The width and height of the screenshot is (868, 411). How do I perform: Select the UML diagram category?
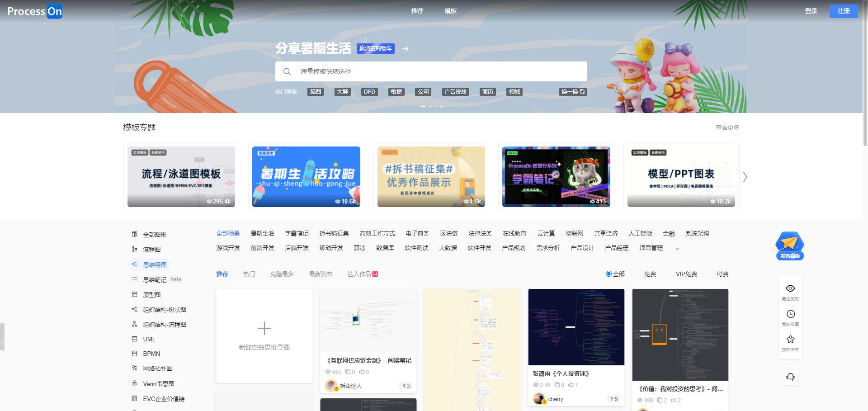149,339
